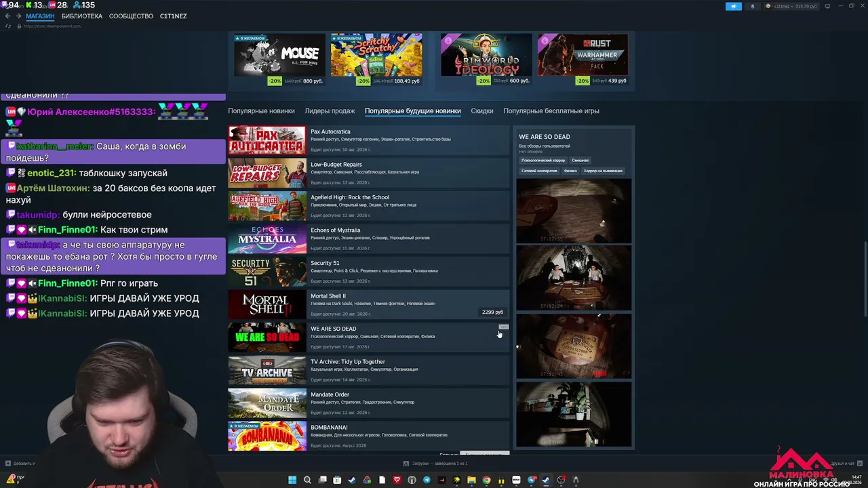The image size is (868, 488).
Task: Switch to Лидеры продаж tab
Action: coord(330,111)
